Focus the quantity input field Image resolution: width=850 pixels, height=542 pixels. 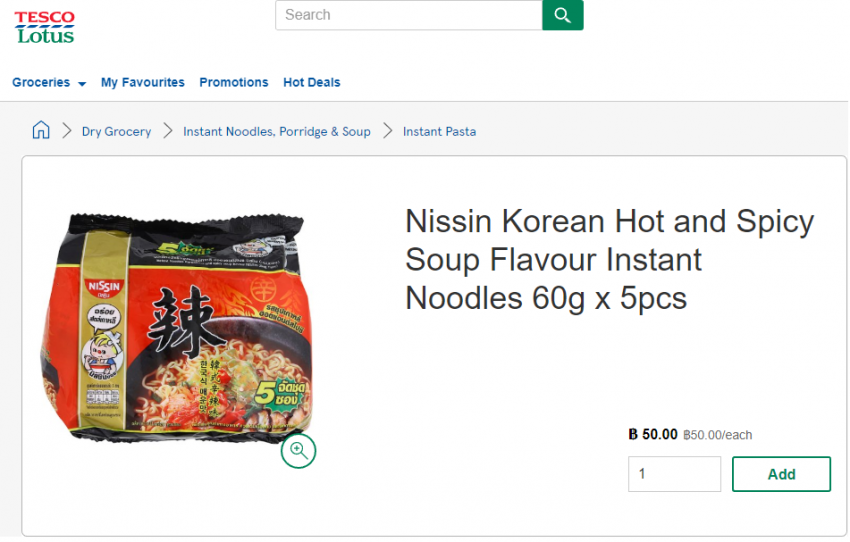pos(674,474)
